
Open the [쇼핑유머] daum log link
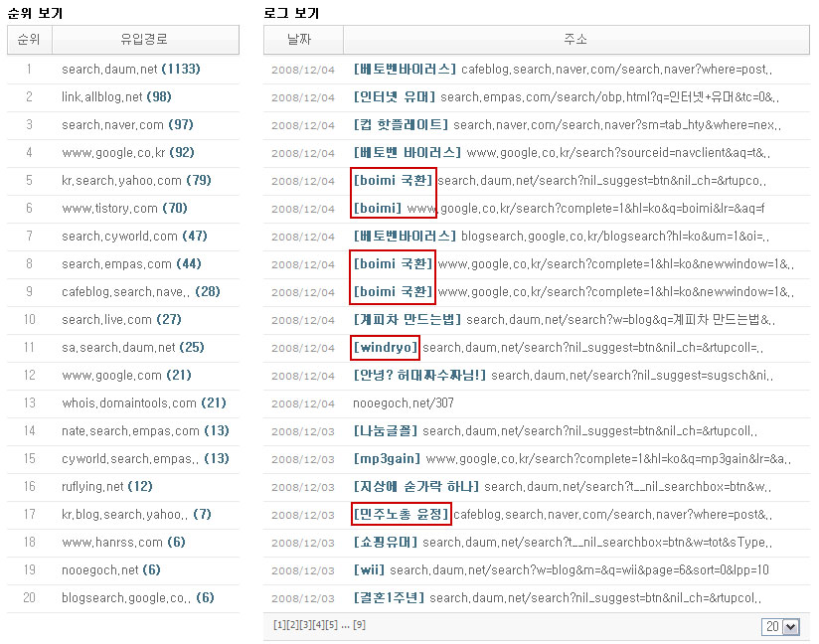563,543
